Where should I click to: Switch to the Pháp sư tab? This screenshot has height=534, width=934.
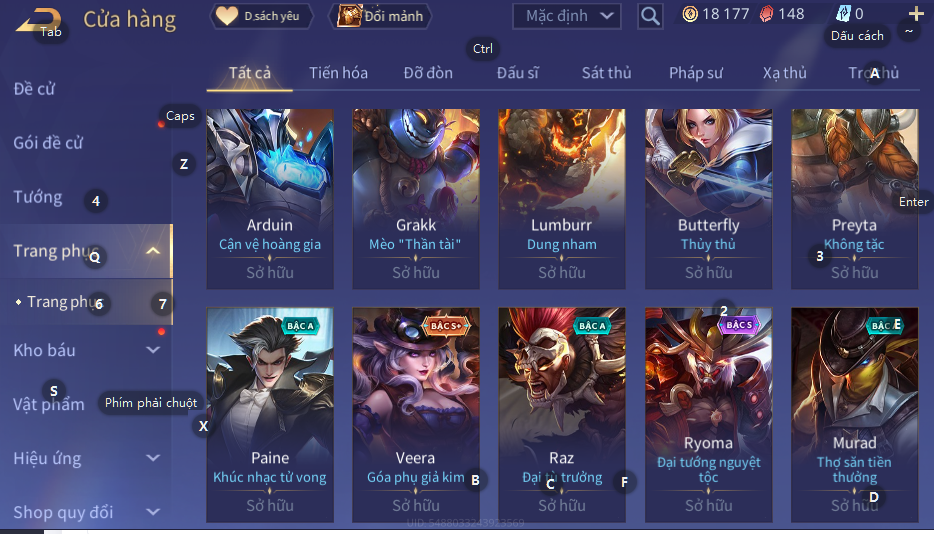pyautogui.click(x=695, y=73)
